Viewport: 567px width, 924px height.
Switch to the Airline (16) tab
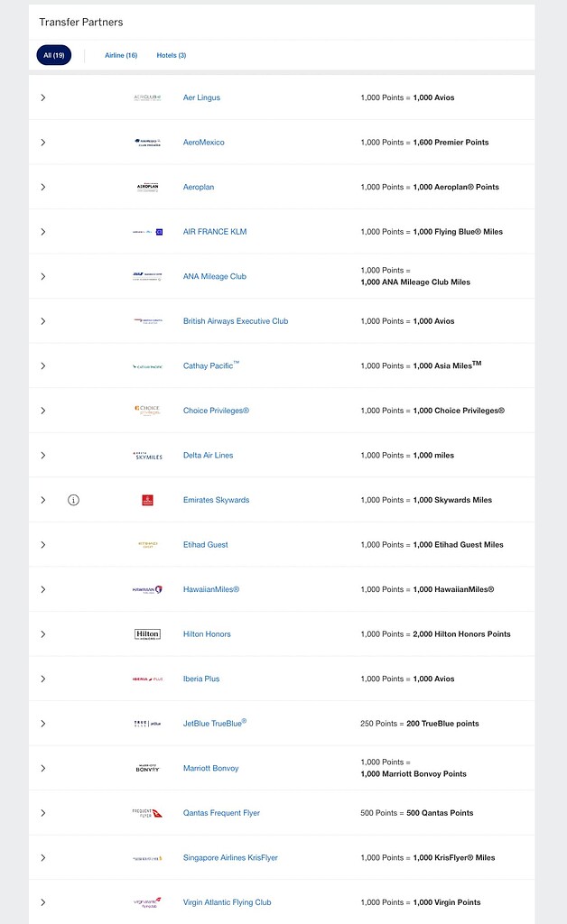(121, 55)
